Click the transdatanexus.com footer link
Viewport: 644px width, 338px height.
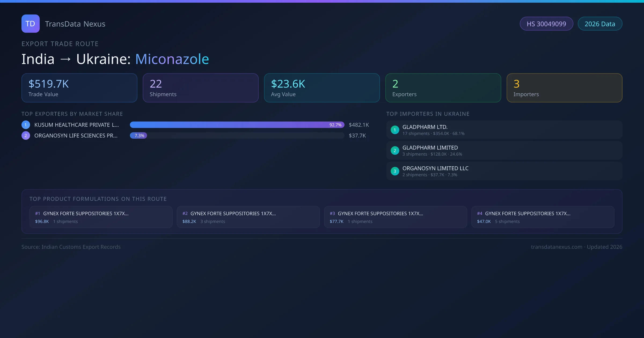pos(556,247)
